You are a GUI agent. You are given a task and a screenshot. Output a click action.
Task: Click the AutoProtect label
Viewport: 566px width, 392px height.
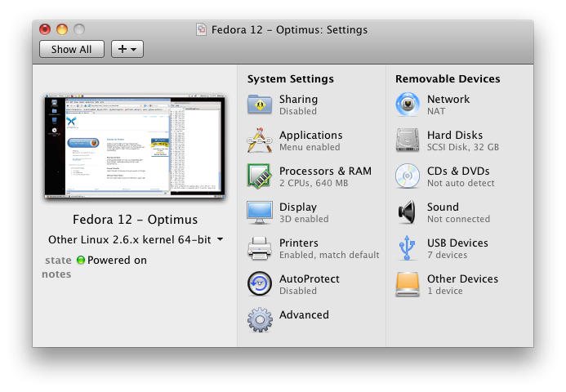click(310, 278)
